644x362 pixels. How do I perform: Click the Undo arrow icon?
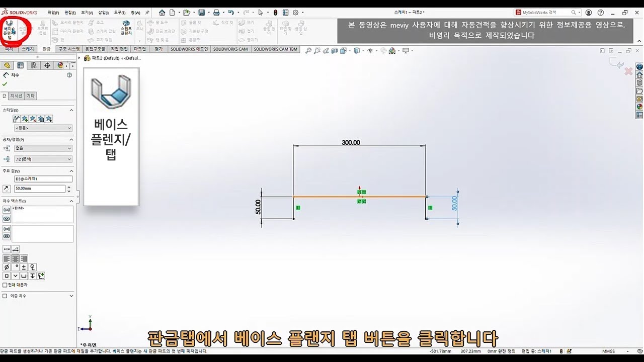tap(230, 13)
